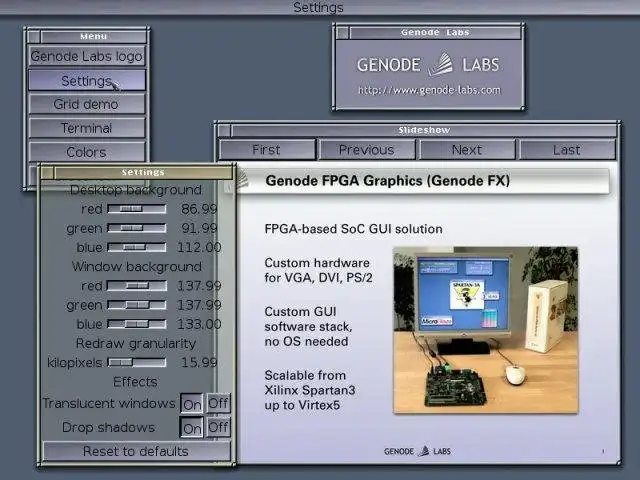The height and width of the screenshot is (480, 640).
Task: Click Desktop background blue slider
Action: coord(137,247)
